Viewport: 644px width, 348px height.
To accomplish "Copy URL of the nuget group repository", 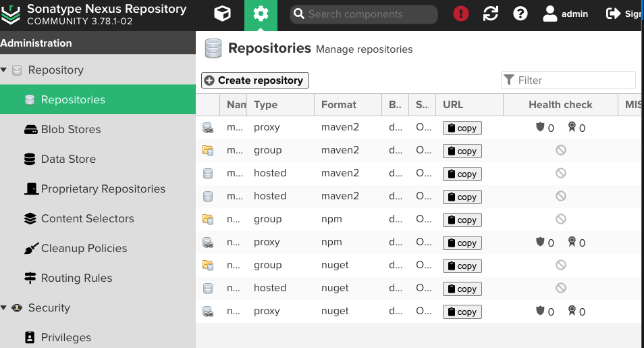I will pos(462,266).
